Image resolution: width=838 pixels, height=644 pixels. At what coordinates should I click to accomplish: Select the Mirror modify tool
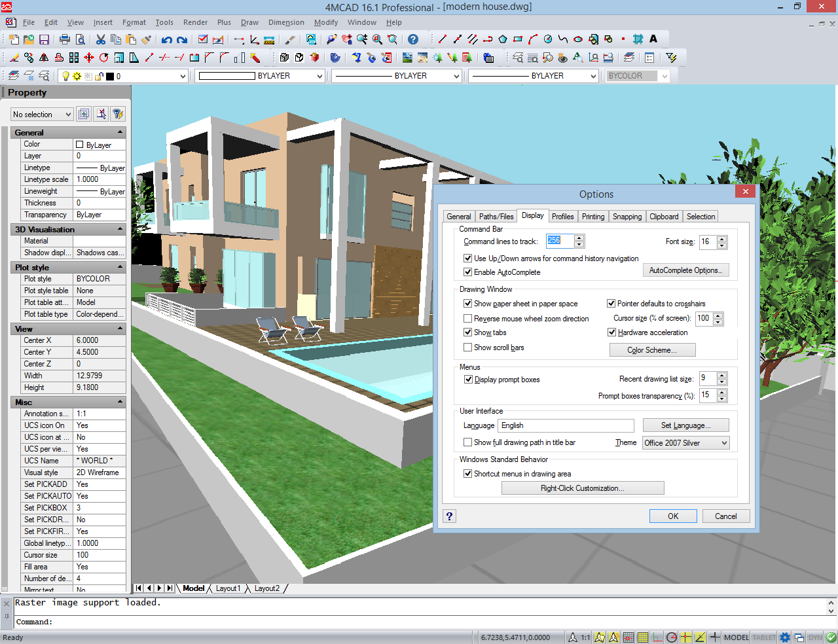44,58
